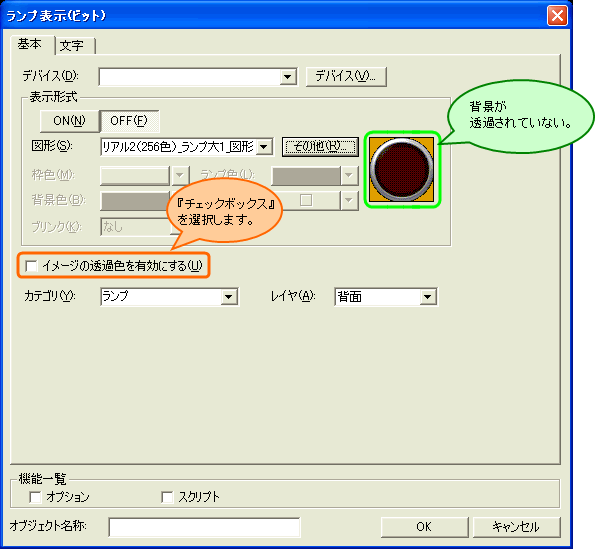This screenshot has height=549, width=595.
Task: Select the 基本 tab
Action: 30,44
